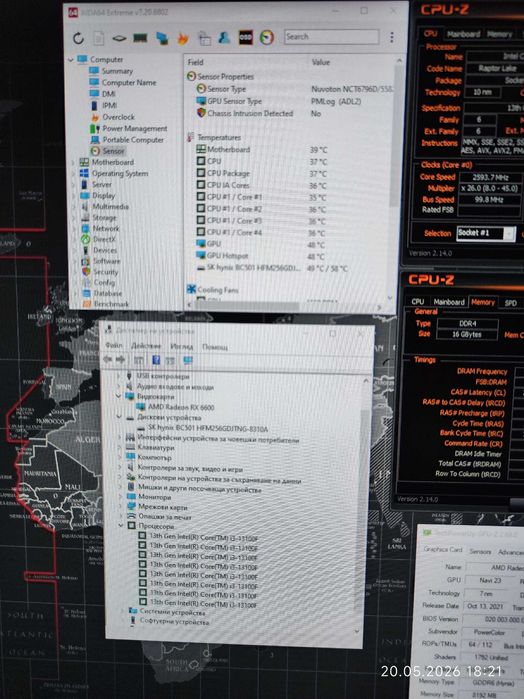Open the Graphics Card tab in GPU-Z
The width and height of the screenshot is (524, 699).
click(x=443, y=550)
